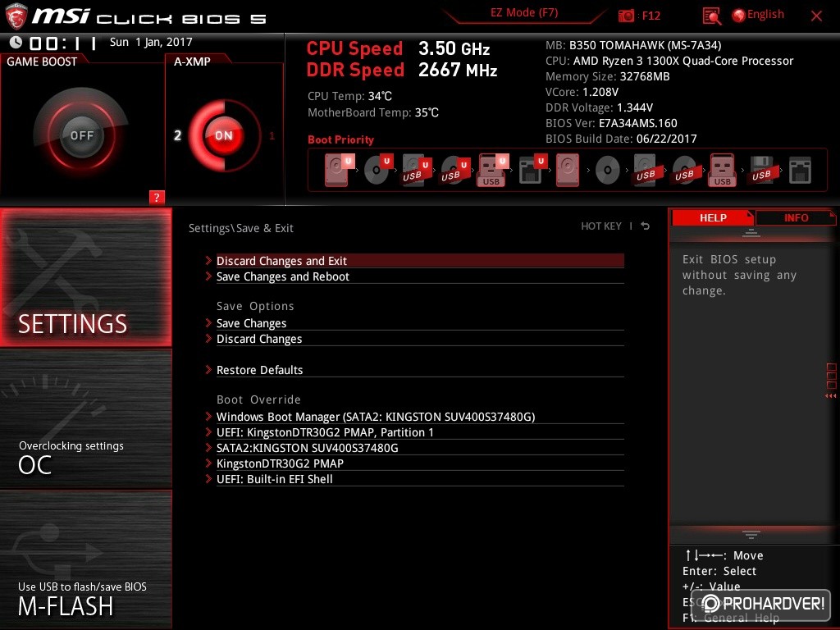Select the legacy CD/DVD boot icon
This screenshot has width=840, height=630.
[x=608, y=171]
